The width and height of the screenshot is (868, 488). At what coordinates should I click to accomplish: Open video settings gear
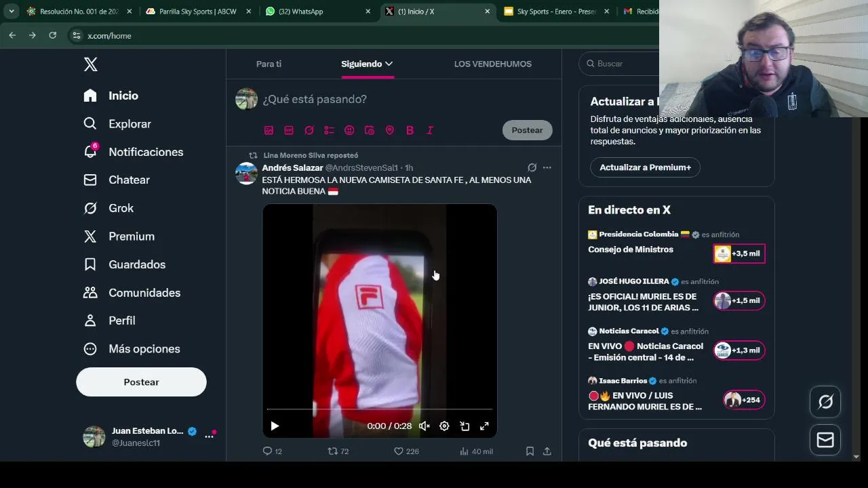coord(444,426)
